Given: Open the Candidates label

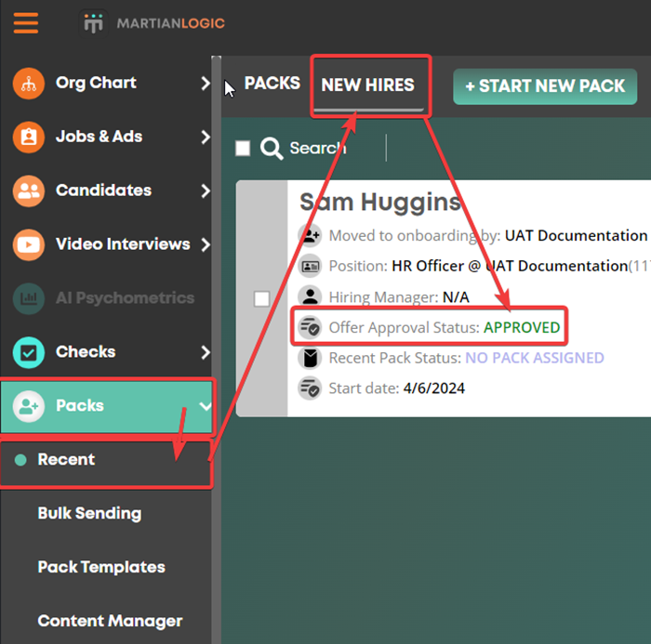Looking at the screenshot, I should (x=103, y=191).
